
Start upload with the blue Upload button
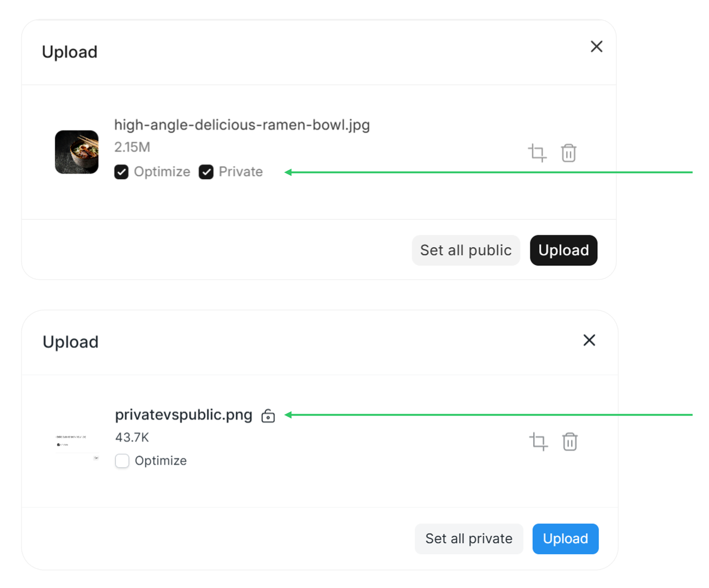[x=565, y=539]
